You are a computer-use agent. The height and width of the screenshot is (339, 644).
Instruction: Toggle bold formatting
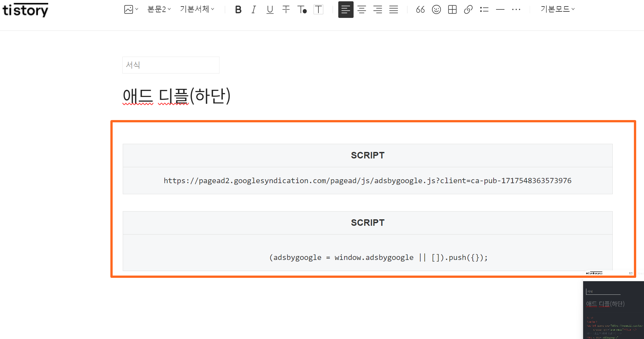pos(238,9)
